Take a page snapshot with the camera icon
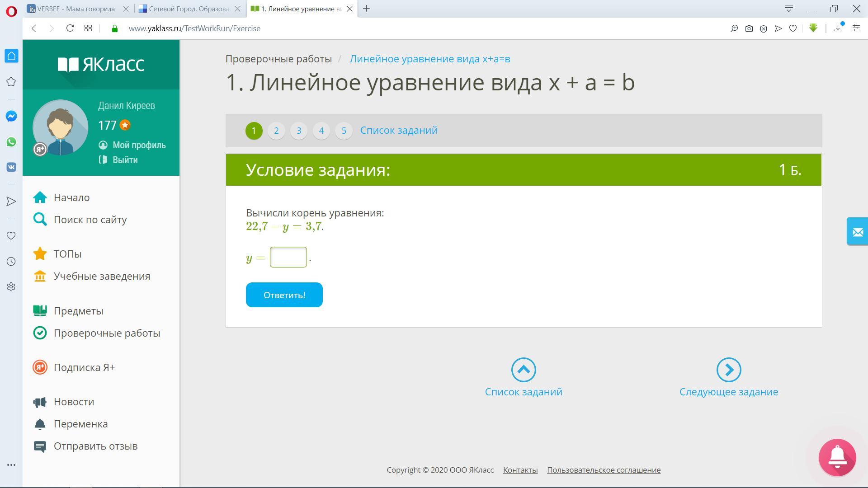Image resolution: width=868 pixels, height=488 pixels. [749, 28]
